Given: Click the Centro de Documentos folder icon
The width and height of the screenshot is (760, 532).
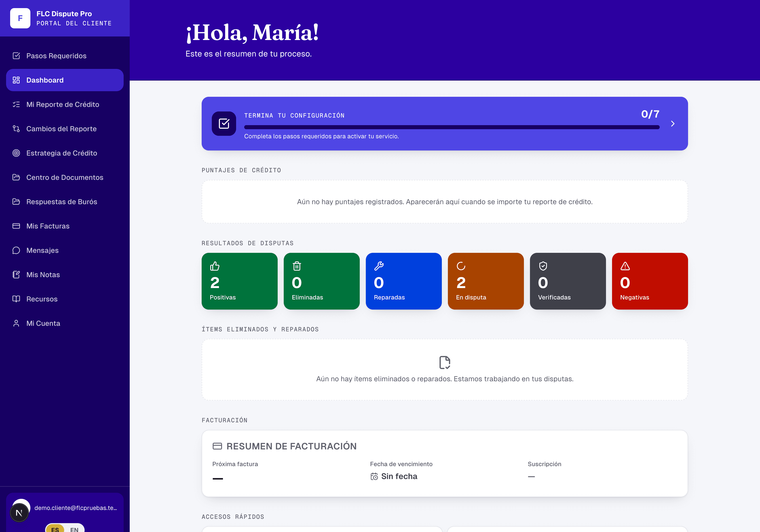Looking at the screenshot, I should (16, 177).
